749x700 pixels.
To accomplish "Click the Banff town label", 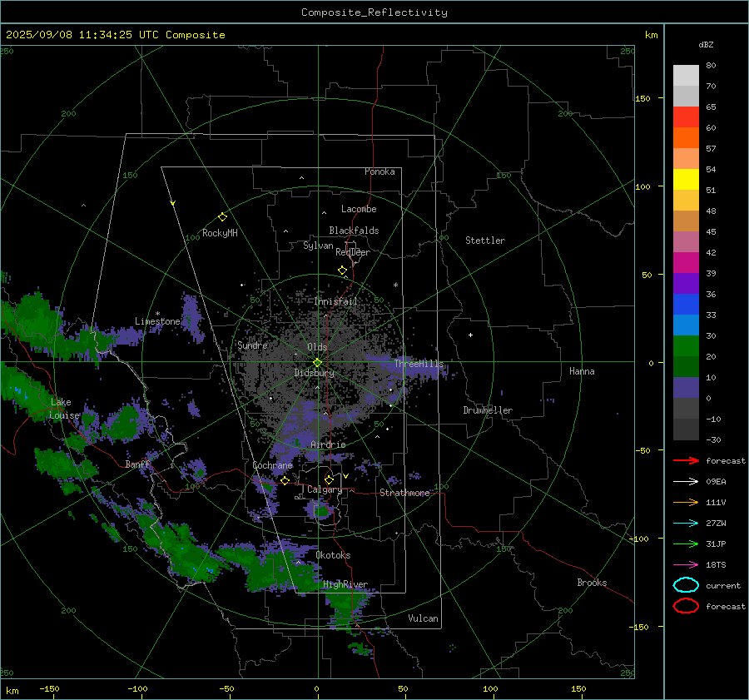I will click(x=137, y=464).
